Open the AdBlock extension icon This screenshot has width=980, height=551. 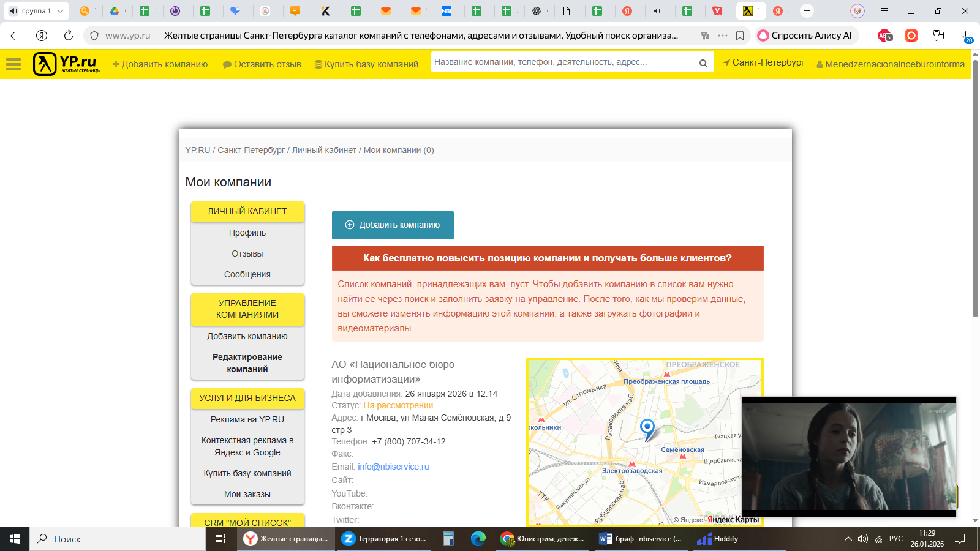(884, 36)
